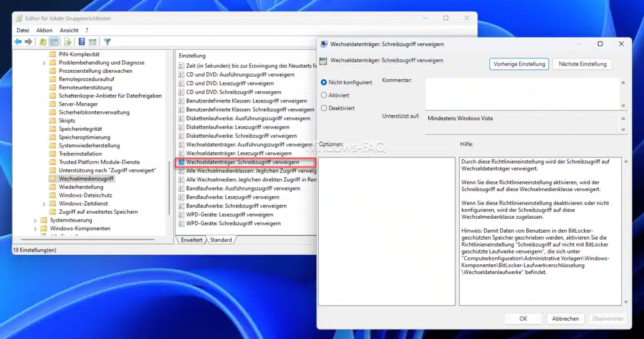Select the Speicheroptimierung tree folder

pos(84,137)
